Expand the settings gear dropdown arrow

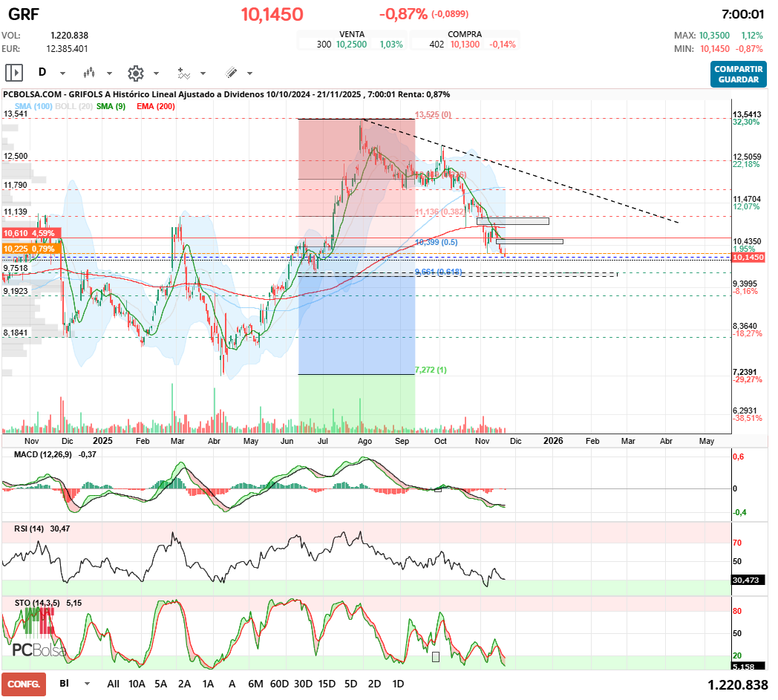(x=156, y=73)
